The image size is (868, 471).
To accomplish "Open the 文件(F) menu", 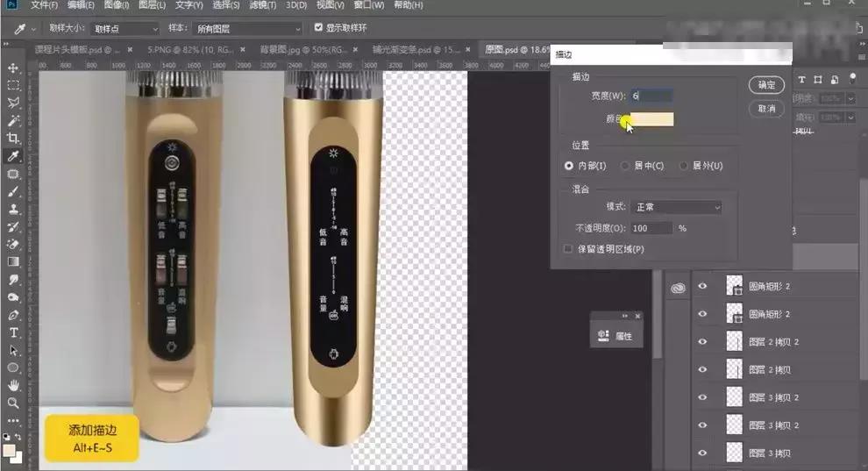I will click(44, 5).
